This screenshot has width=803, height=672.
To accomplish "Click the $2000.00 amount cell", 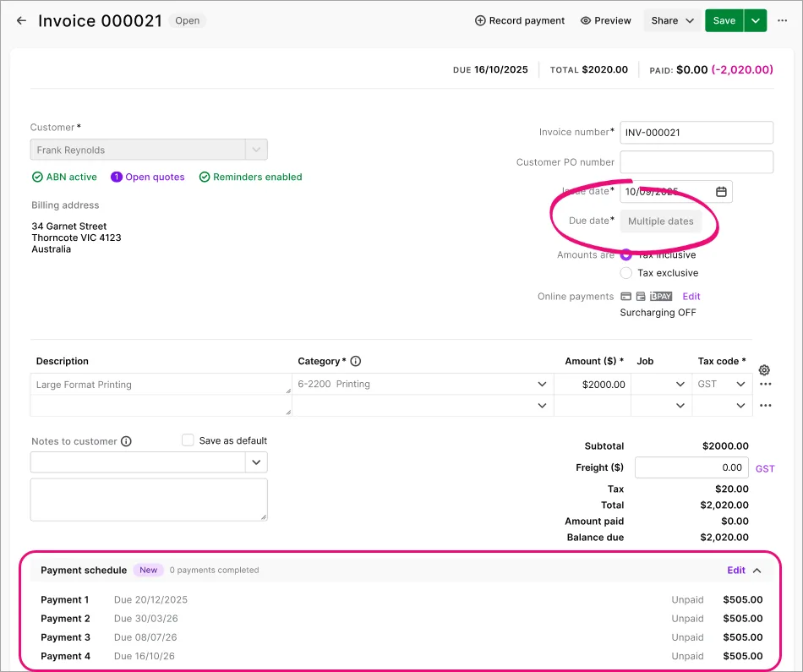I will (x=592, y=384).
